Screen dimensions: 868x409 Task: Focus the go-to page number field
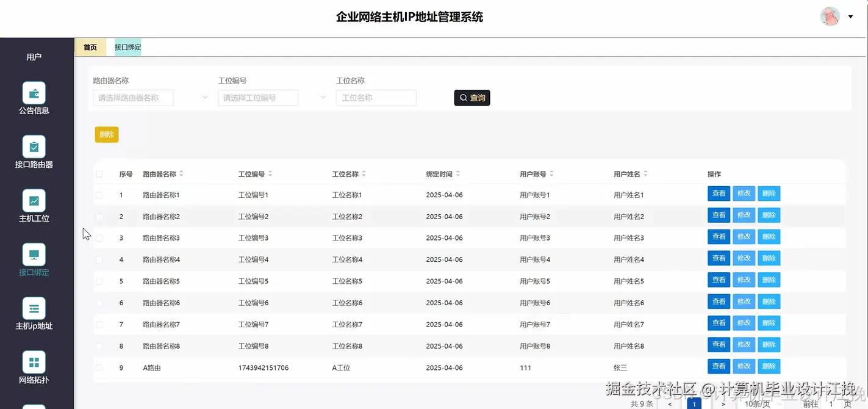[831, 404]
